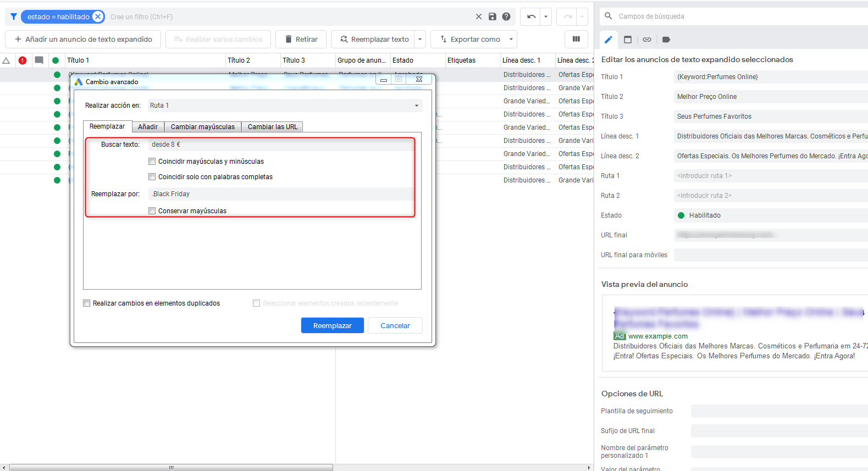The width and height of the screenshot is (868, 471).
Task: Click the 'Línea desc. 1' column header
Action: point(528,60)
